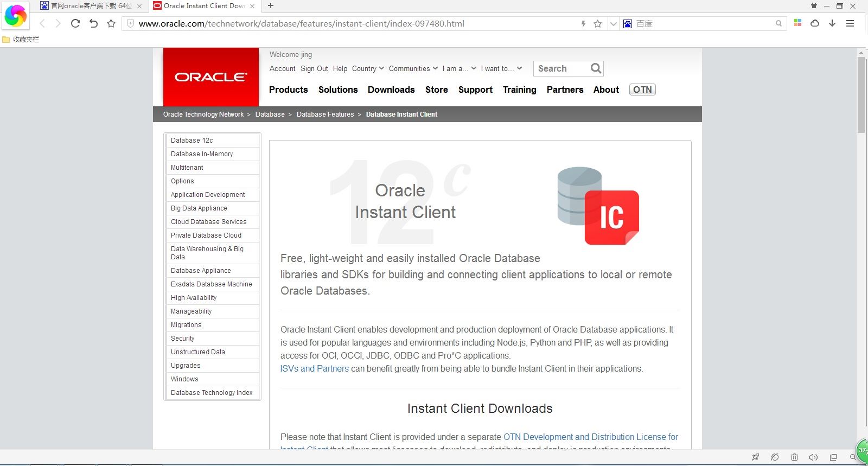
Task: Open the colorful apps grid icon
Action: 797,23
